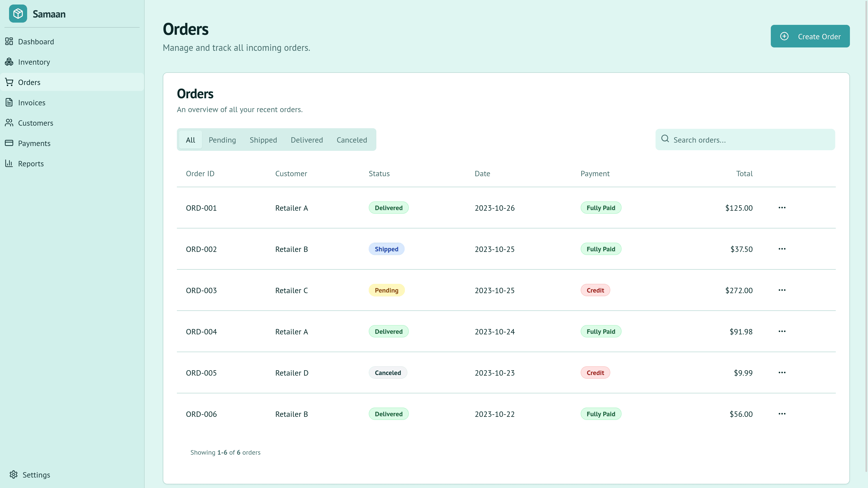Select the Shipped filter
Screen dimensions: 868x488
[x=263, y=140]
